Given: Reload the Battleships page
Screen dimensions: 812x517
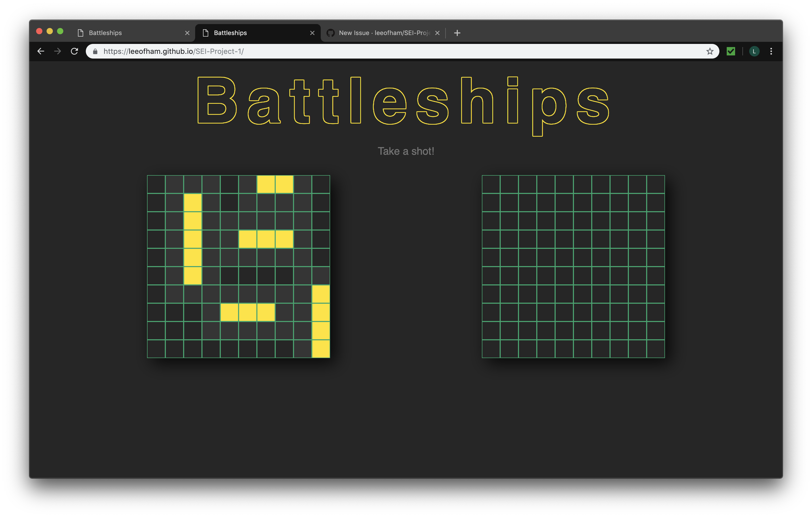Looking at the screenshot, I should (75, 51).
